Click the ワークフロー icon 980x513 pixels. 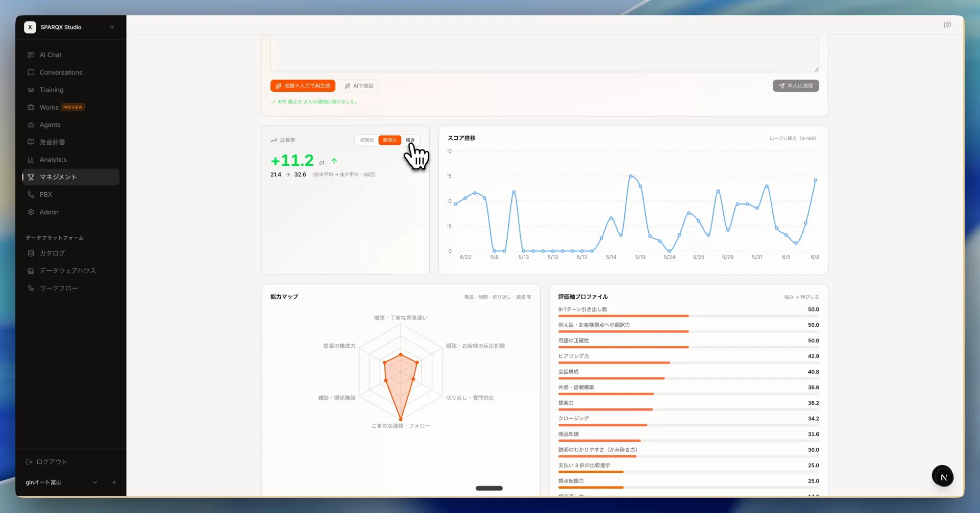[x=31, y=288]
